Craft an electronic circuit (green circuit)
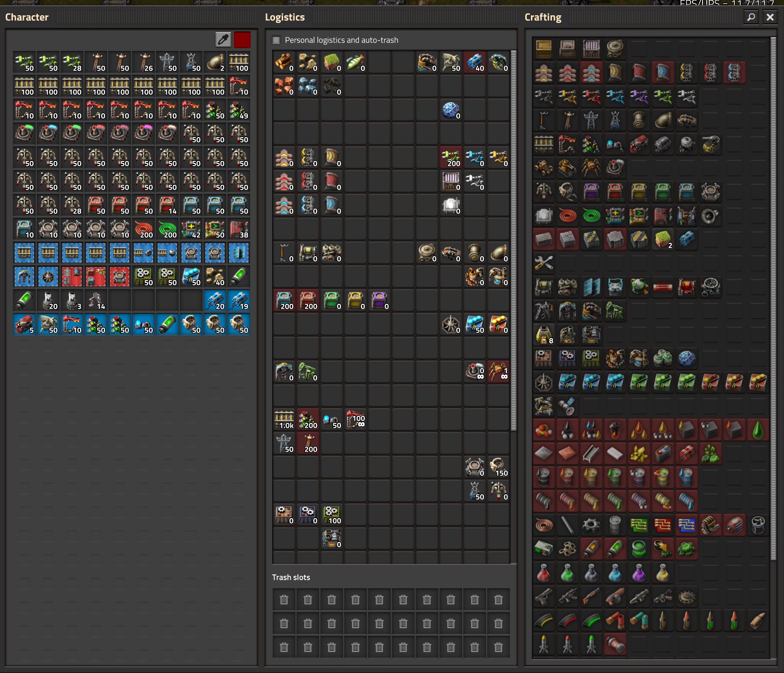This screenshot has height=673, width=784. pyautogui.click(x=639, y=525)
